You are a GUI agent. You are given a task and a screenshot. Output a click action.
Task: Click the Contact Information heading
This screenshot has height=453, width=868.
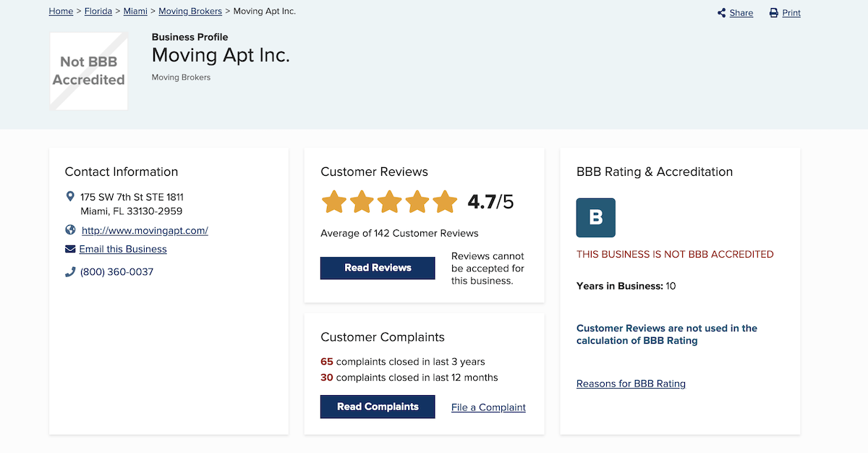tap(122, 172)
